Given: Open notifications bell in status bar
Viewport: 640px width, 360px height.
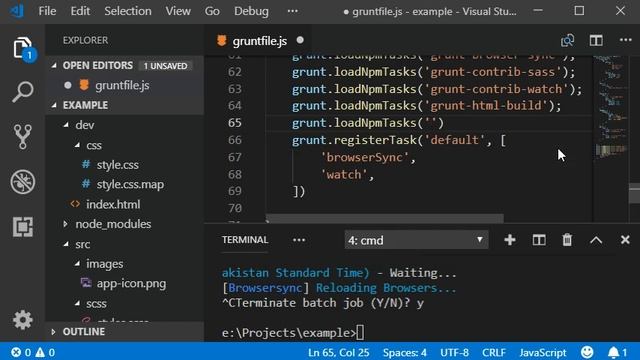Looking at the screenshot, I should [618, 352].
